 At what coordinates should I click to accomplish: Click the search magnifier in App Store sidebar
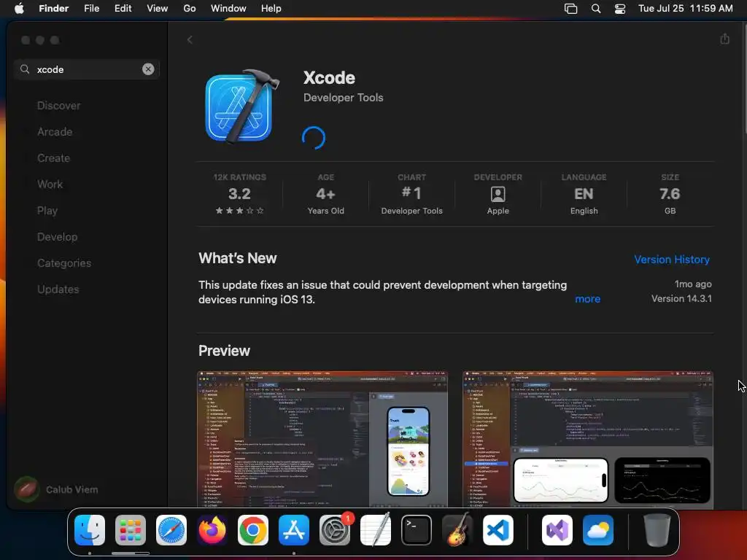tap(25, 69)
